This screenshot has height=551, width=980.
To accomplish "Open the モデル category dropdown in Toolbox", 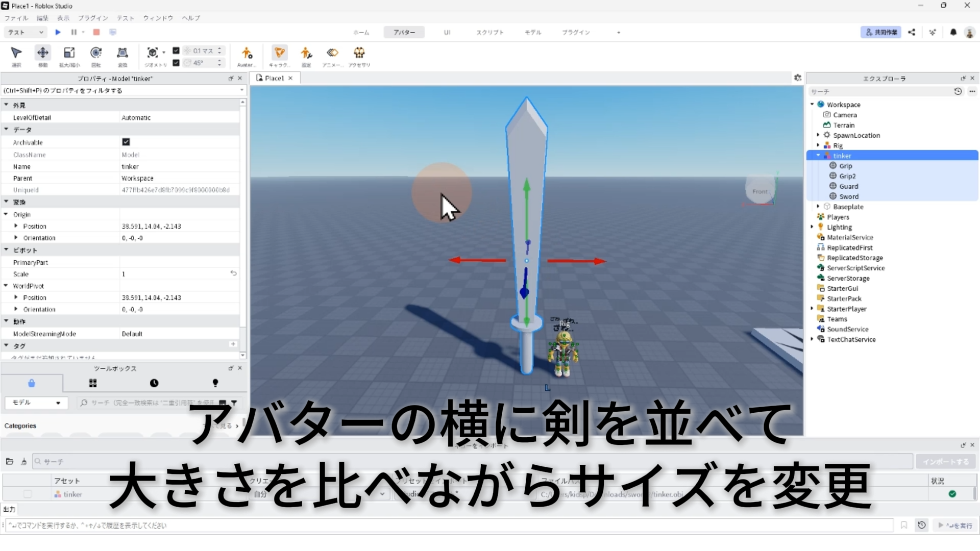I will click(x=36, y=403).
